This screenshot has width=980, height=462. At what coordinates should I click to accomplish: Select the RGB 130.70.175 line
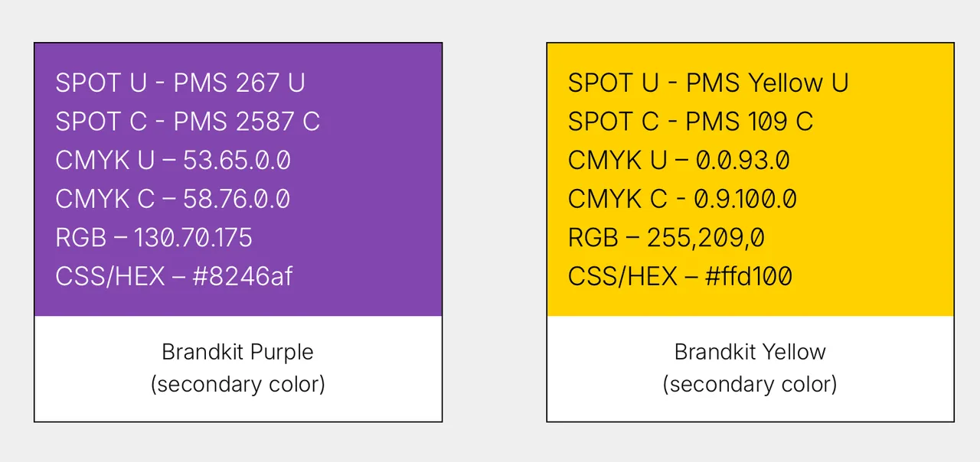tap(154, 238)
